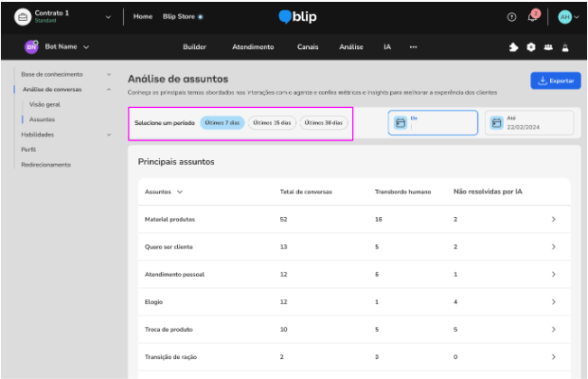Click Material produtos subject name
The image size is (588, 379).
[x=169, y=219]
